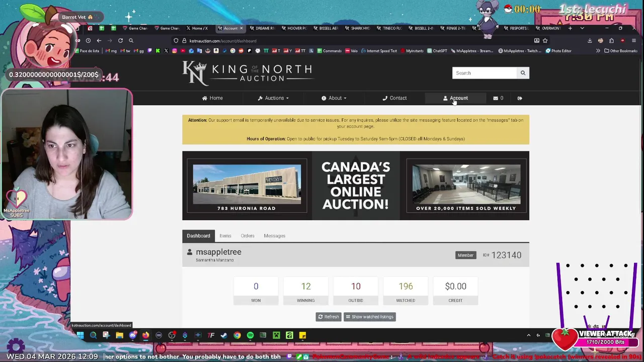Open the browser downloads icon
This screenshot has width=644, height=362.
pos(590,41)
